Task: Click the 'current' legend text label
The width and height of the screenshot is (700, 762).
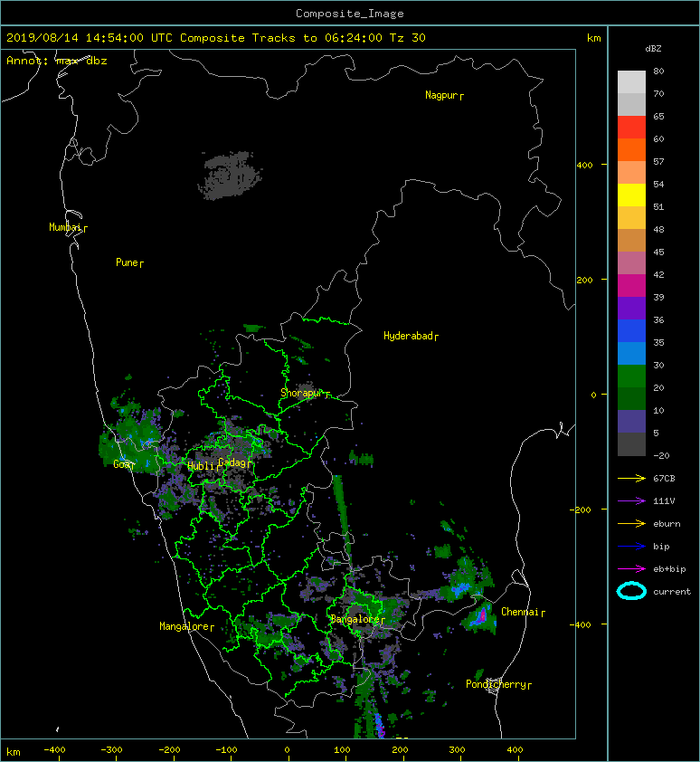Action: pos(672,592)
